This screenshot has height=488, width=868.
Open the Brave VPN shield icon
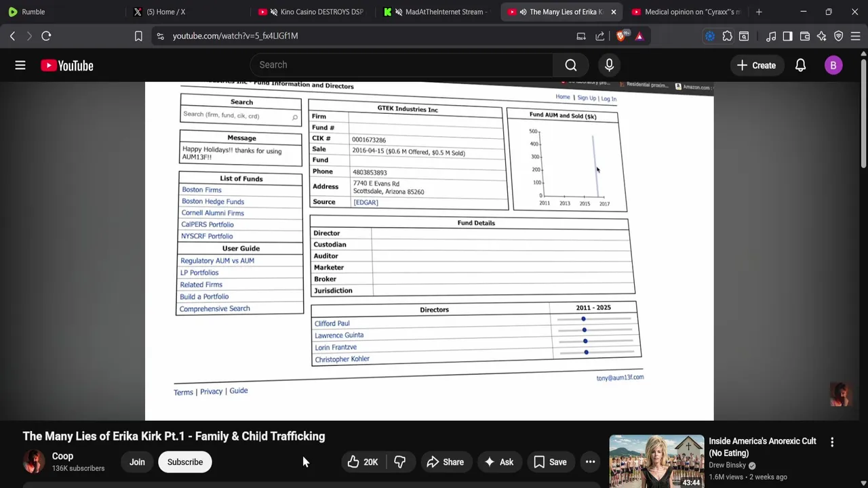tap(839, 36)
